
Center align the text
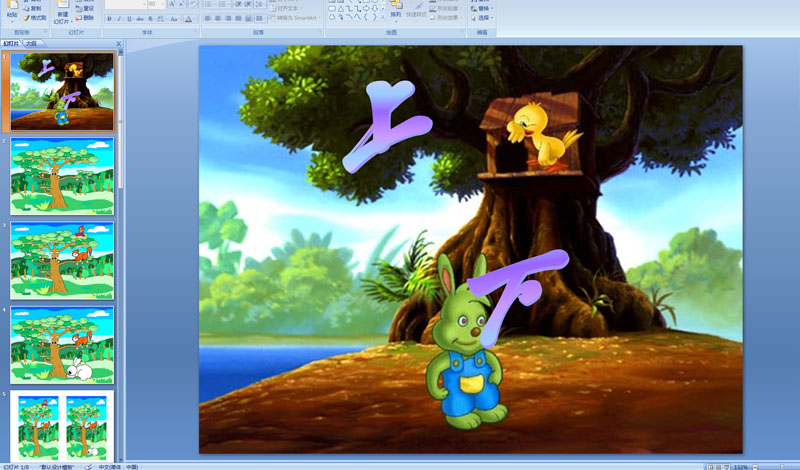tap(218, 18)
